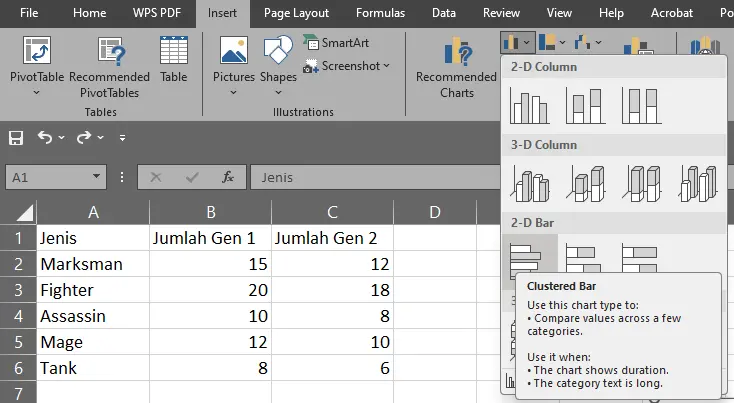This screenshot has height=403, width=734.
Task: Choose the 2-D 100% Stacked Bar chart
Action: coord(639,257)
